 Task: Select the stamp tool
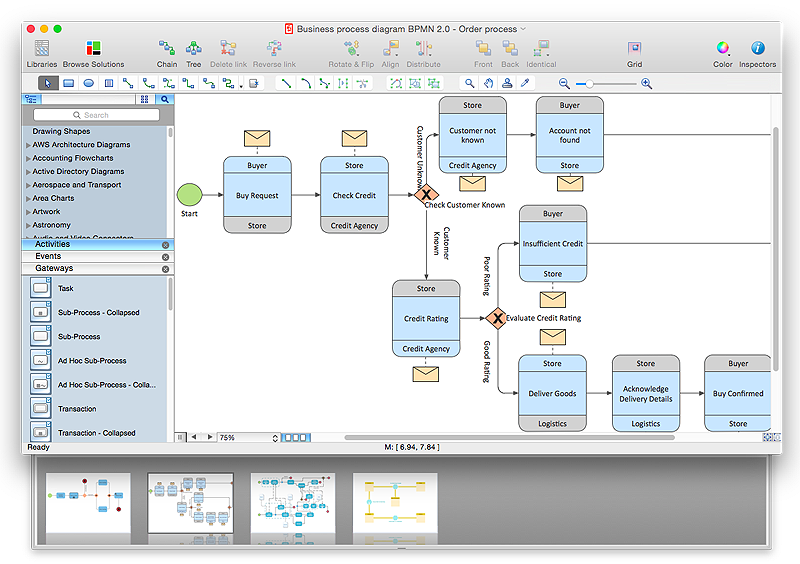(507, 83)
